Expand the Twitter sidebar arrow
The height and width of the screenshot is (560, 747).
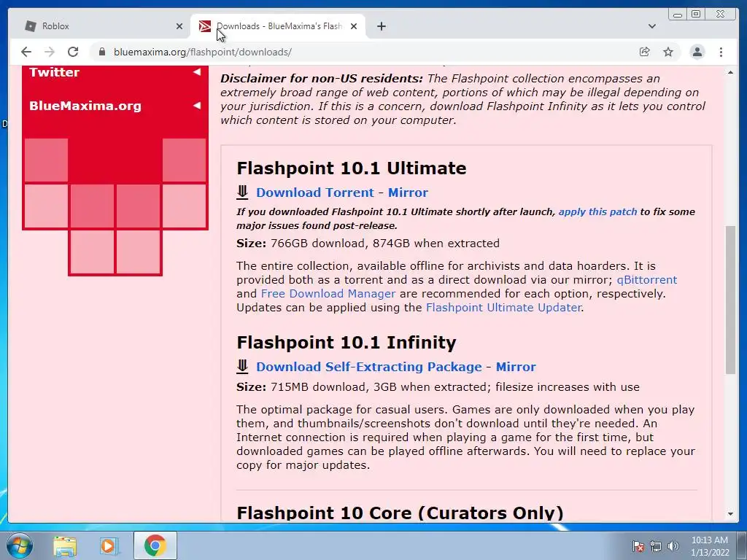pos(196,72)
